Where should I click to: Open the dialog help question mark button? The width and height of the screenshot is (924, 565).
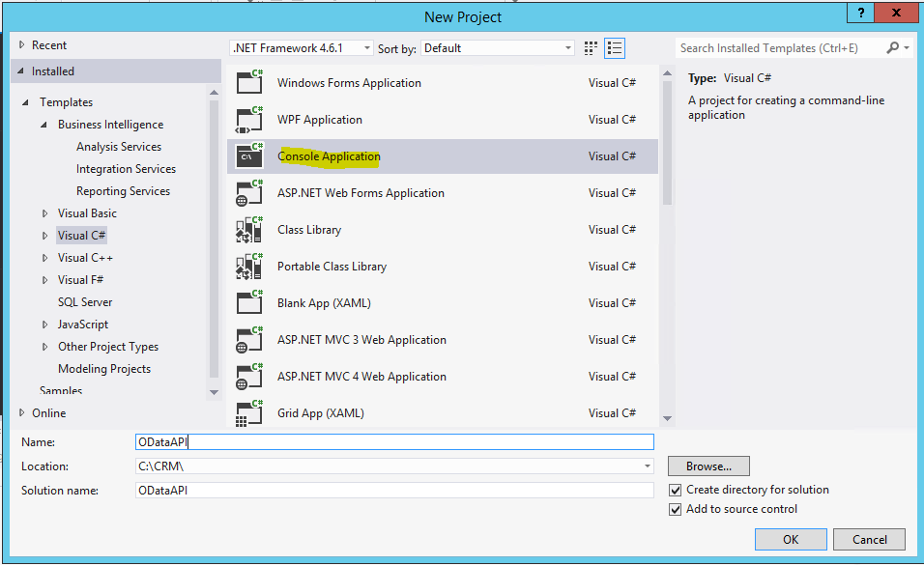861,13
